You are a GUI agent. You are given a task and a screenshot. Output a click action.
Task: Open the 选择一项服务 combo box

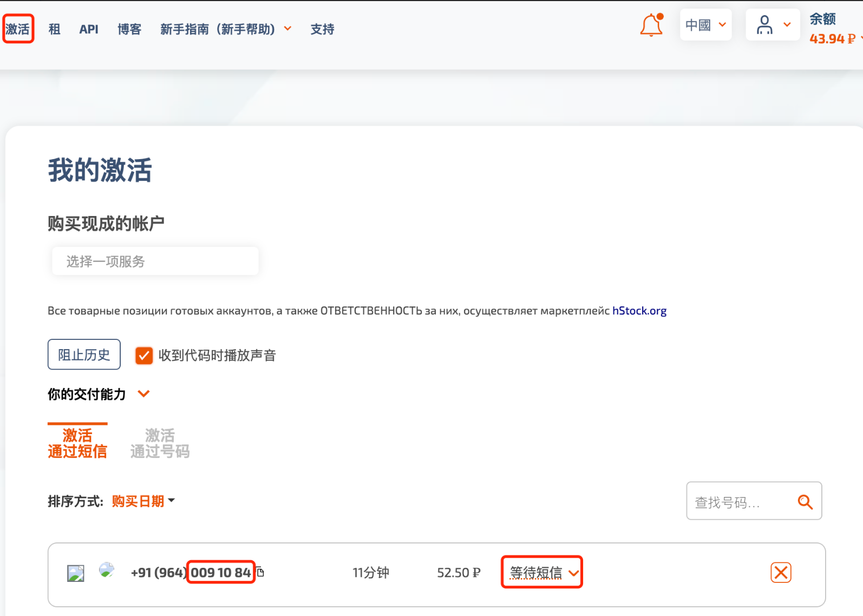[x=155, y=261]
